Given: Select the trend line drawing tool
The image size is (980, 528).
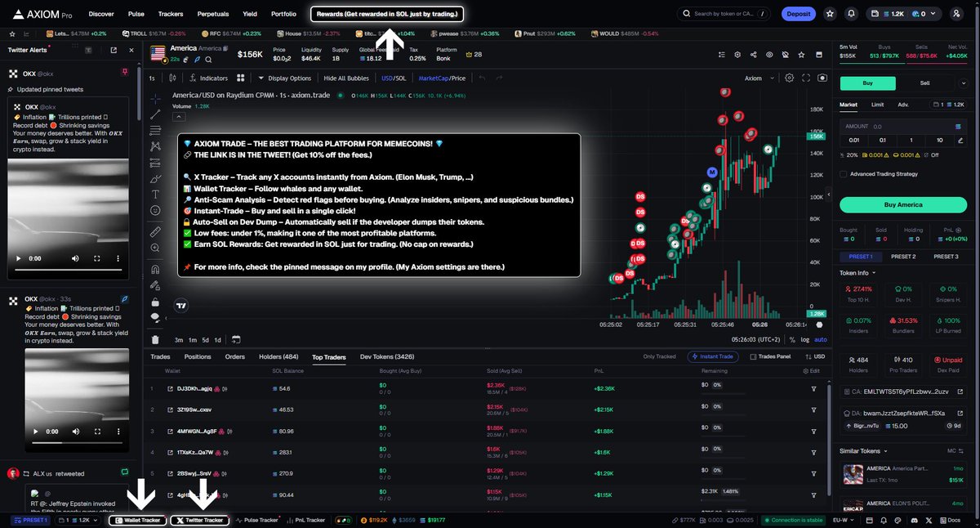Looking at the screenshot, I should point(155,114).
